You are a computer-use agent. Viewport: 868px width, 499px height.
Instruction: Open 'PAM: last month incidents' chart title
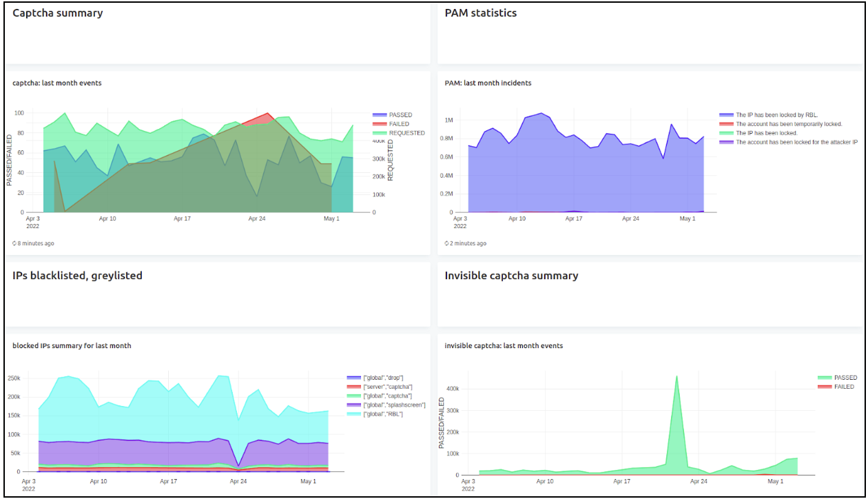tap(488, 83)
